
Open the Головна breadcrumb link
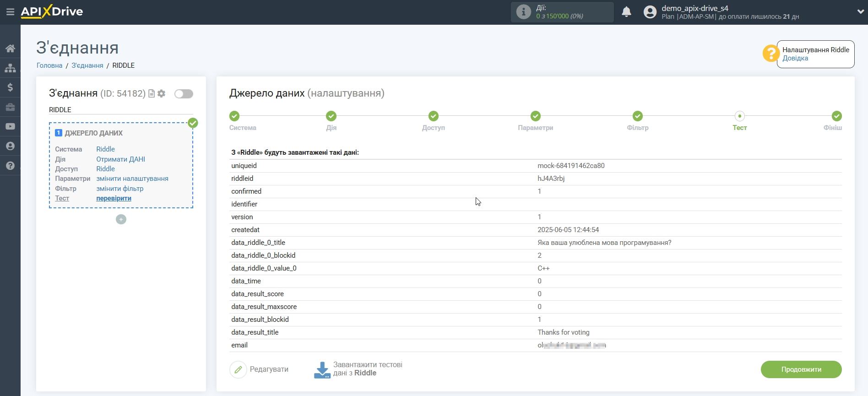pyautogui.click(x=49, y=65)
